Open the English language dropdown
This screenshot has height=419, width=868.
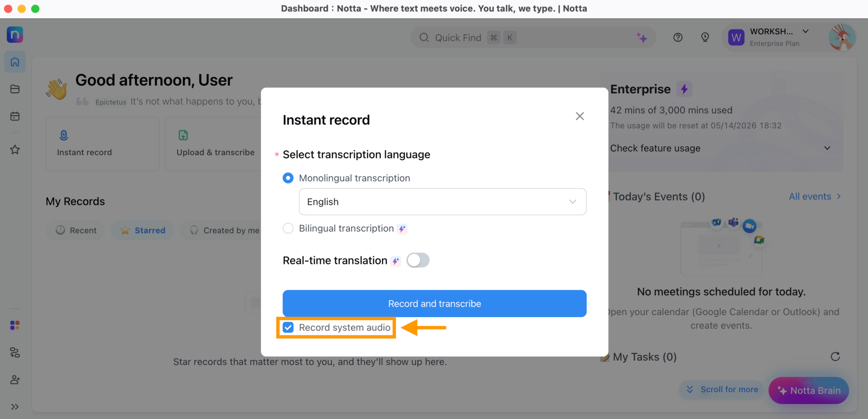(442, 202)
